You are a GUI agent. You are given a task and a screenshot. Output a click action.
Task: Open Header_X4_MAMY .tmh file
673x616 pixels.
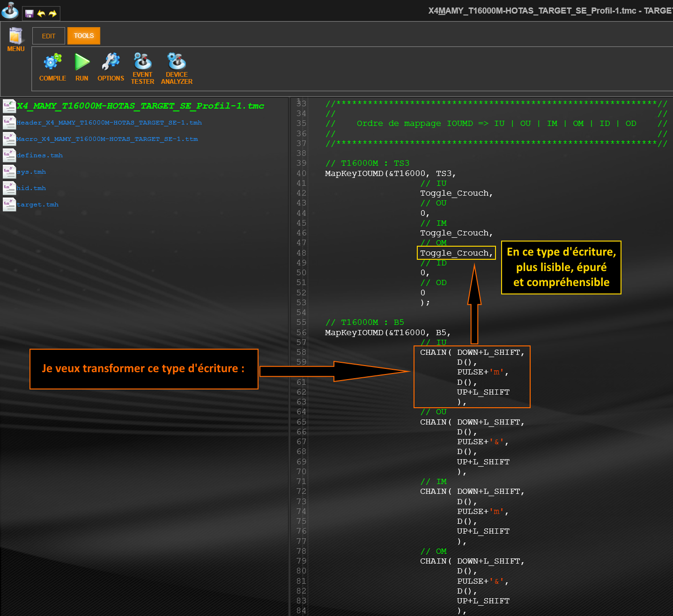(109, 123)
